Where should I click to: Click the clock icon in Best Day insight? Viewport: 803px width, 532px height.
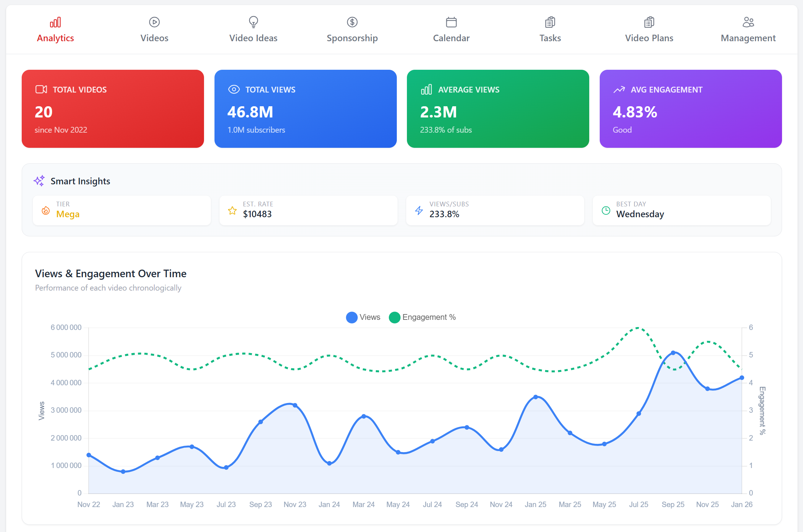tap(606, 210)
